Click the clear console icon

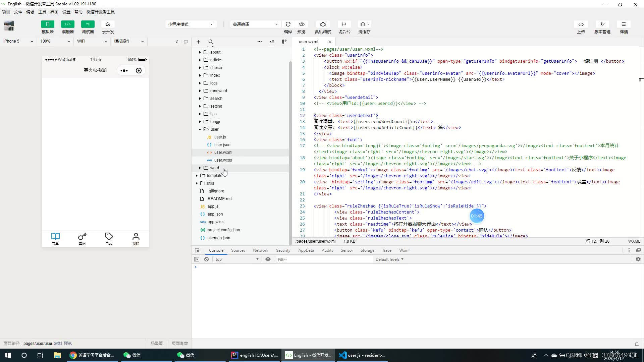click(207, 259)
